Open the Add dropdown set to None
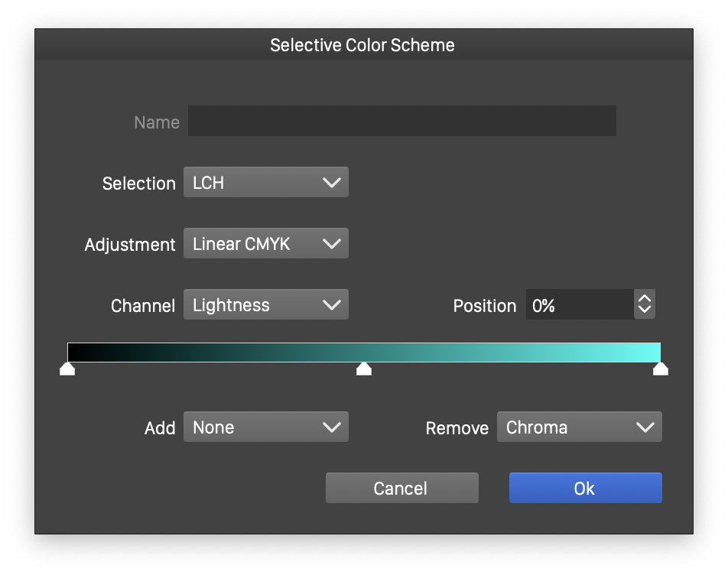Screen dimensions: 728x575 (265, 427)
